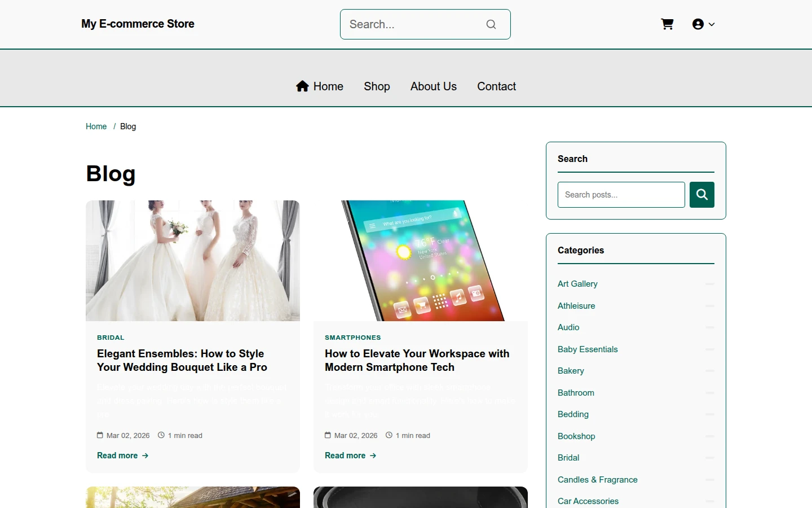Image resolution: width=812 pixels, height=508 pixels.
Task: Go to About Us page
Action: [x=434, y=86]
